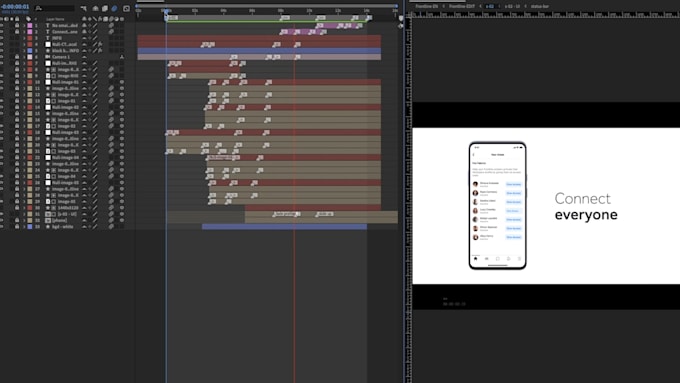Image resolution: width=680 pixels, height=383 pixels.
Task: Click the camera type icon of Camera 1
Action: point(48,57)
